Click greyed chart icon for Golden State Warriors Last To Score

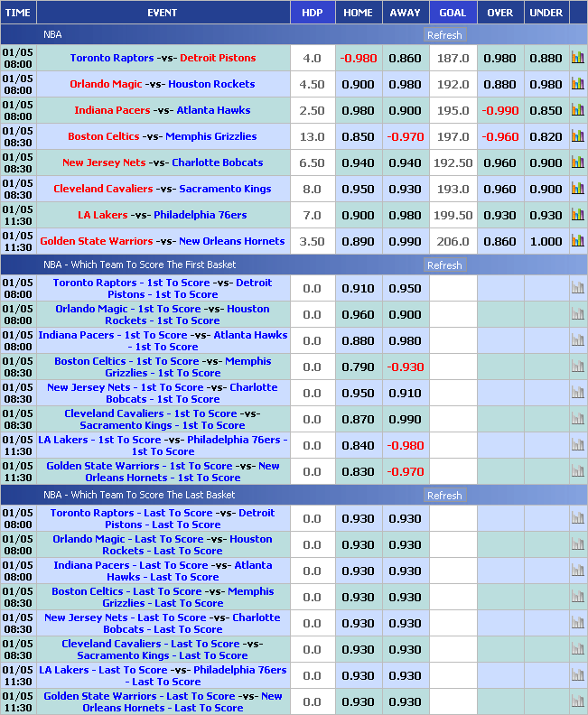[577, 701]
